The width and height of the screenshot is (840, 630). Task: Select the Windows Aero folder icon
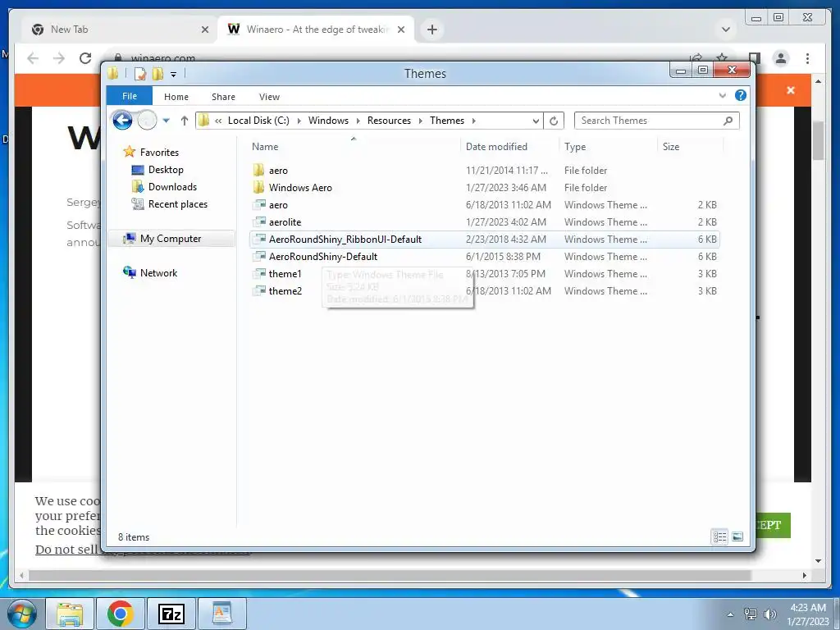click(258, 188)
